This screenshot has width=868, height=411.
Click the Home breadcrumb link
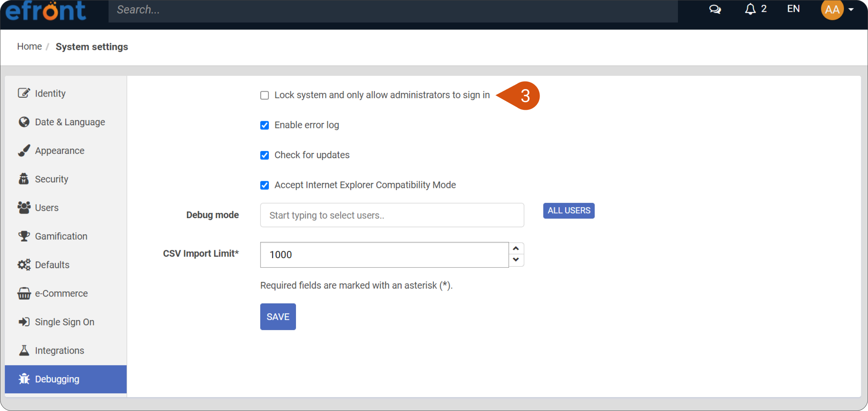29,46
